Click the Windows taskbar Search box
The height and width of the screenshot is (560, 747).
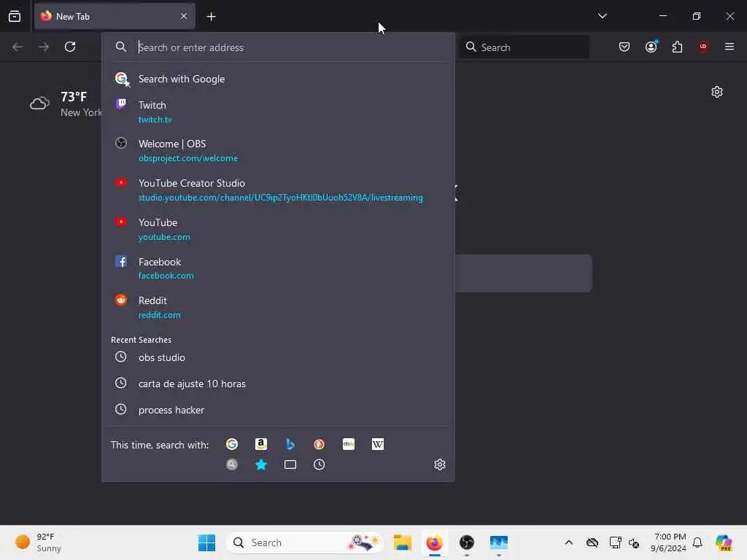[x=305, y=542]
